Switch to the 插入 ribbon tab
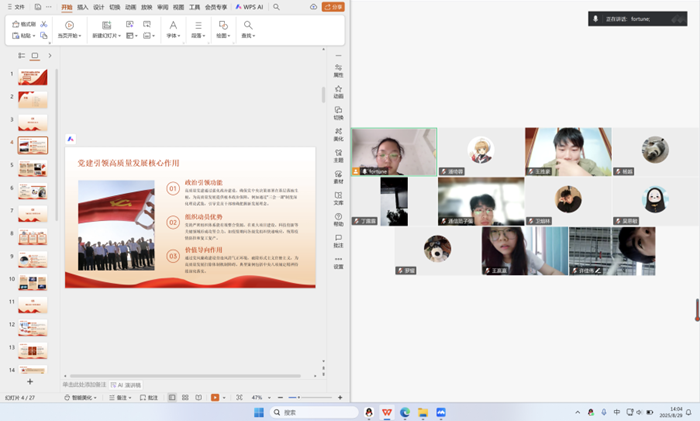Screen dimensions: 700x421 83,7
